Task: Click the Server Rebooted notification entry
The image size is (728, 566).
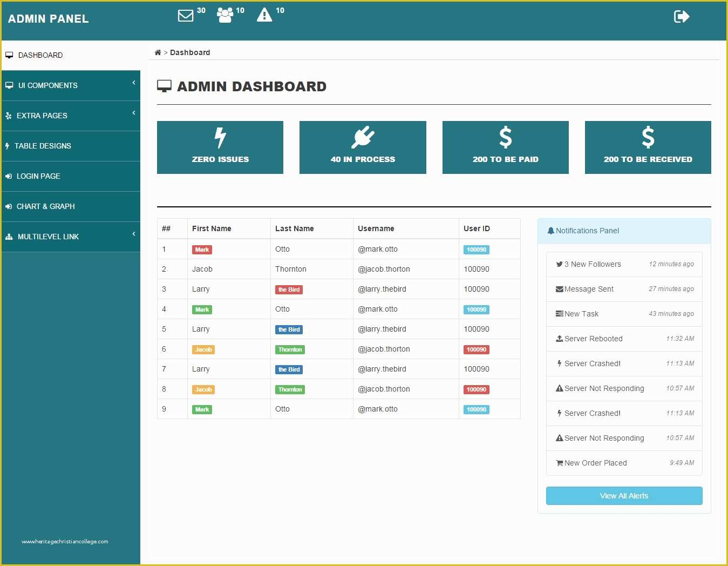Action: pyautogui.click(x=624, y=339)
